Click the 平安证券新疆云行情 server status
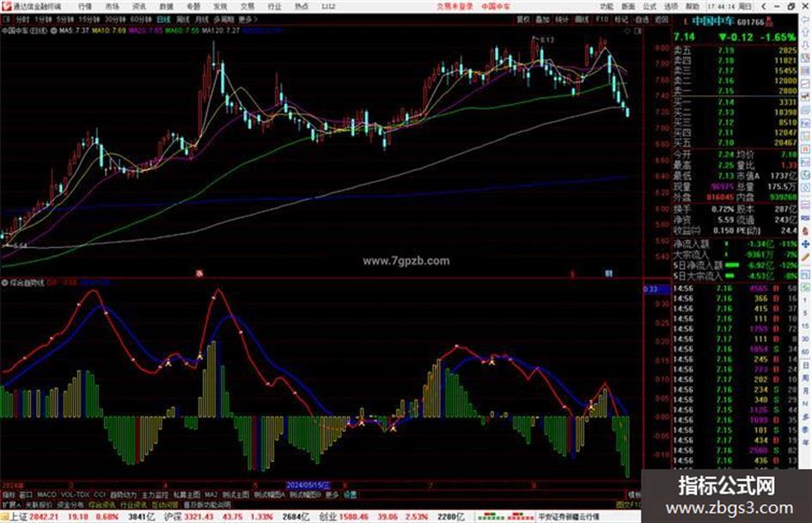 click(x=570, y=517)
